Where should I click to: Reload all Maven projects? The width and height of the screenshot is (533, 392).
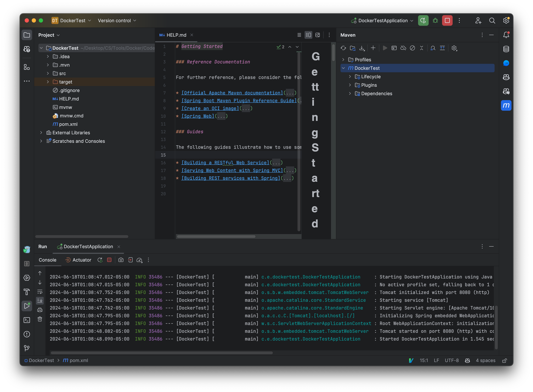tap(343, 48)
